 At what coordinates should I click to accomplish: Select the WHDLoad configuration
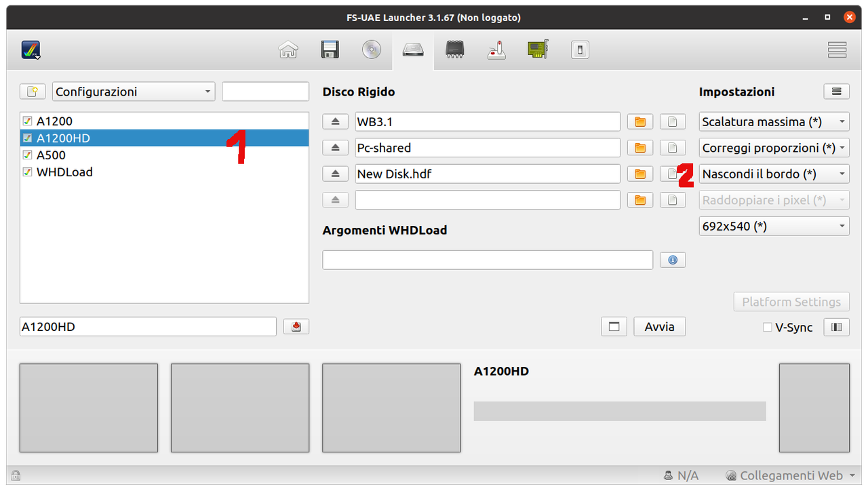tap(164, 172)
